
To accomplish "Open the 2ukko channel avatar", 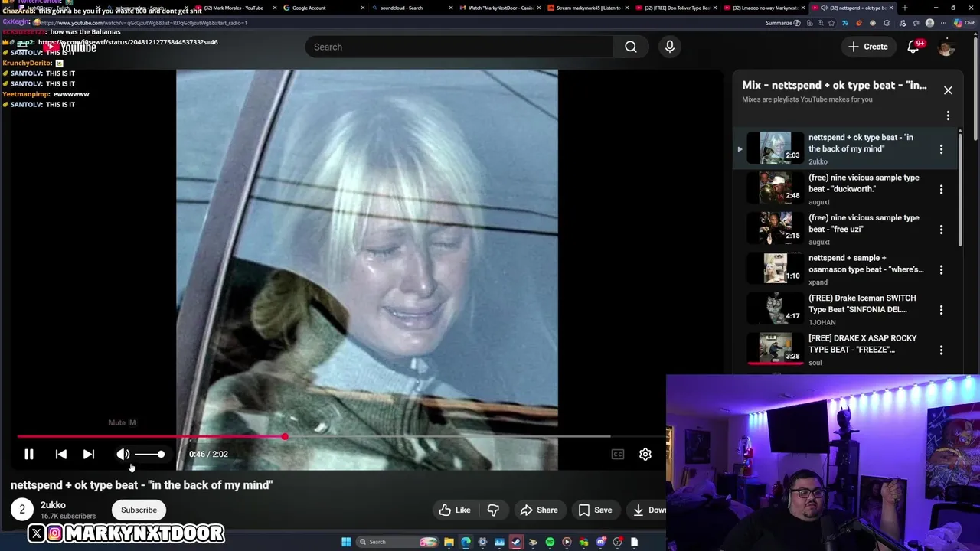I will 22,509.
